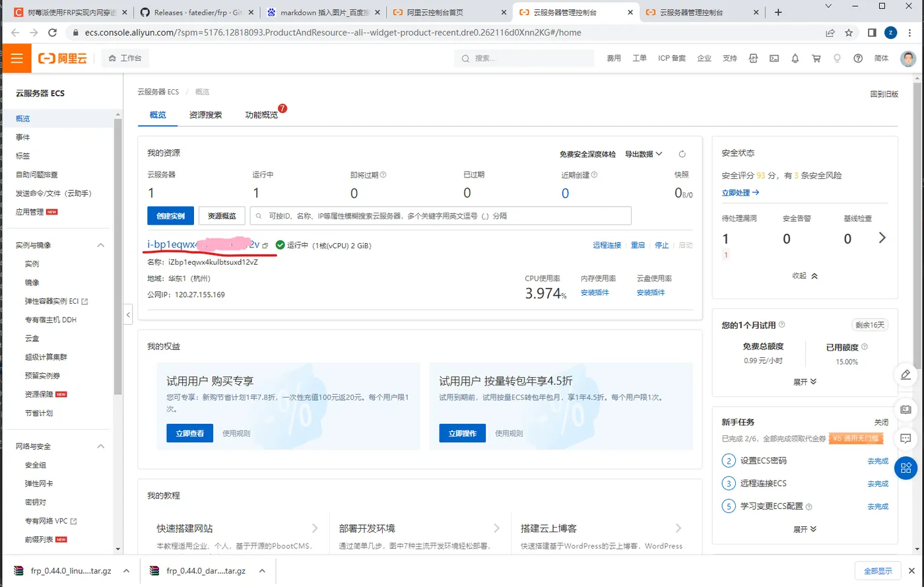Open the Cloud Shell terminal icon

click(774, 58)
